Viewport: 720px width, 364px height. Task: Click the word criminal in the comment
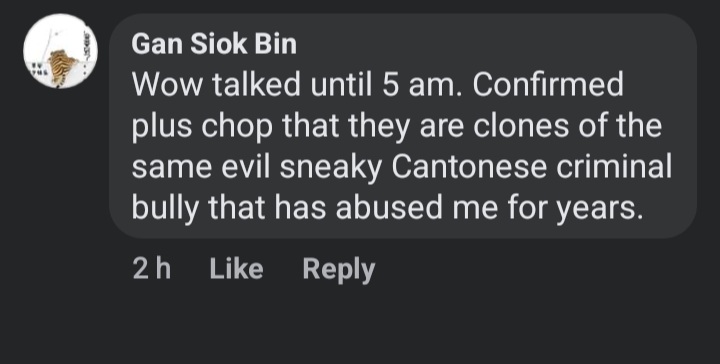tap(614, 167)
